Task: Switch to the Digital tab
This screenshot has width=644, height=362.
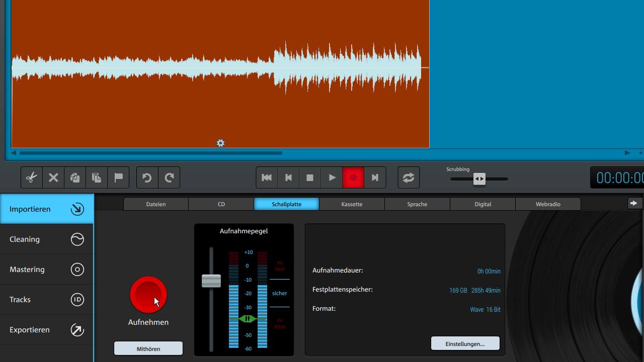Action: point(482,204)
